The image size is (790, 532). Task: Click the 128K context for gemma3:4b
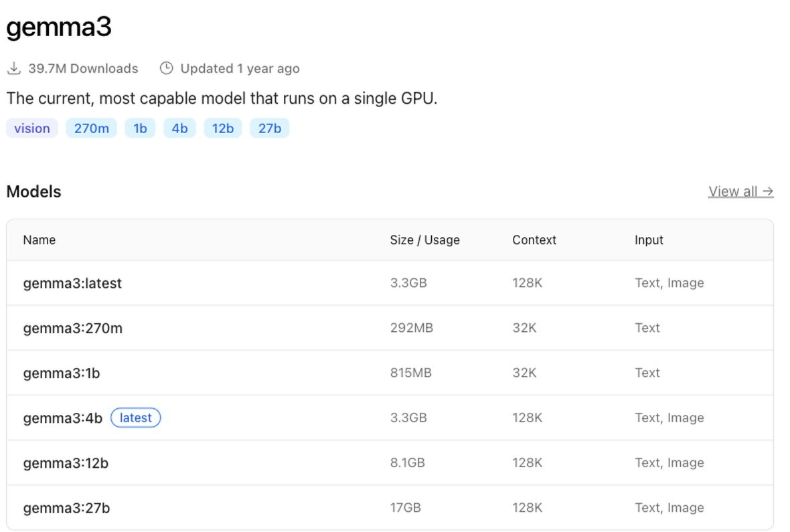(x=528, y=418)
